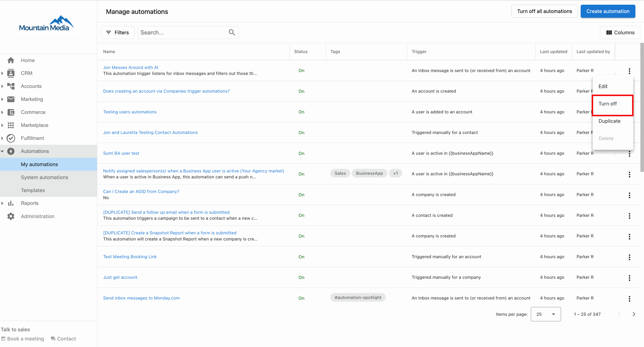Click the Fulfillment checkmark icon
This screenshot has height=347, width=644.
click(11, 138)
